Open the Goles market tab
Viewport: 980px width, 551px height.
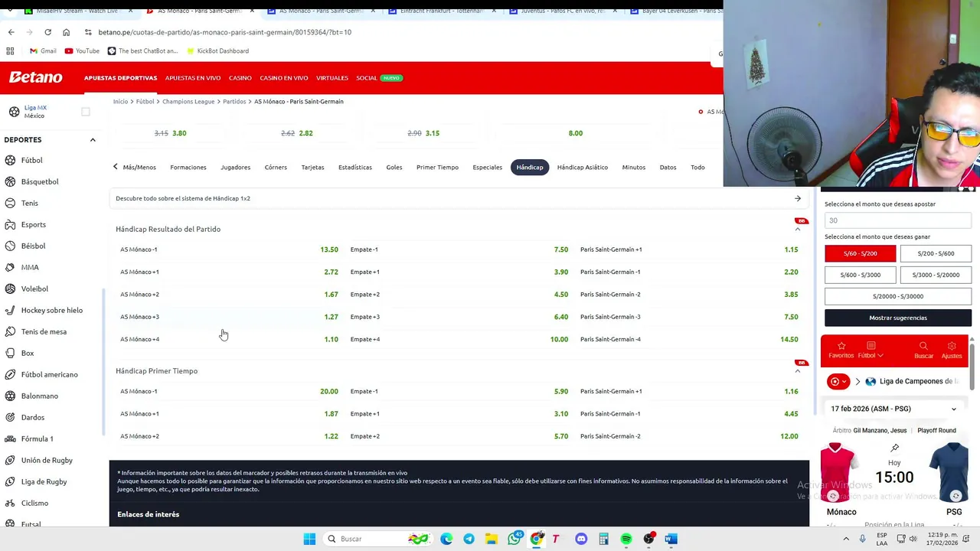pos(394,167)
